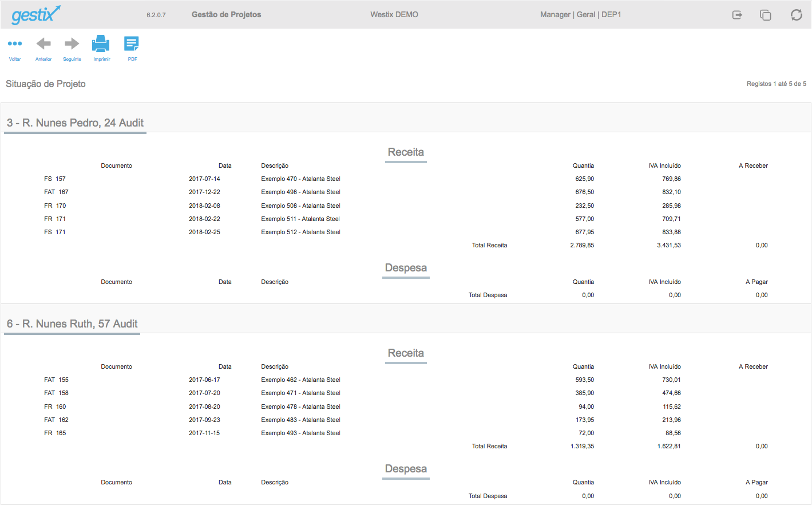Viewport: 812px width, 505px height.
Task: Click description Exemplo 462 - Atalanta Steel
Action: [300, 380]
